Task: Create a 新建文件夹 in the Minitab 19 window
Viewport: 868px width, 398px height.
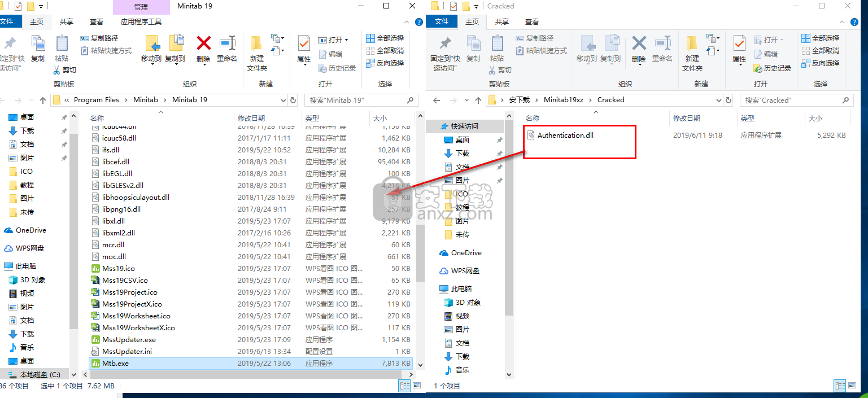Action: click(x=257, y=53)
